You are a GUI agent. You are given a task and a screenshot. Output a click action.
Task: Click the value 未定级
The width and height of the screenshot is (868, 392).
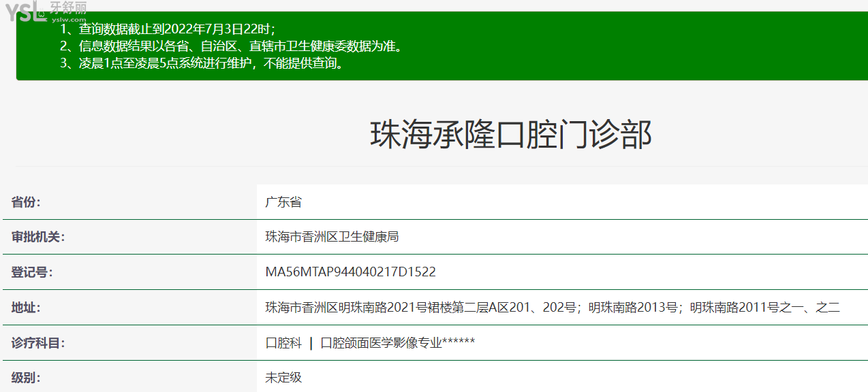click(x=283, y=377)
